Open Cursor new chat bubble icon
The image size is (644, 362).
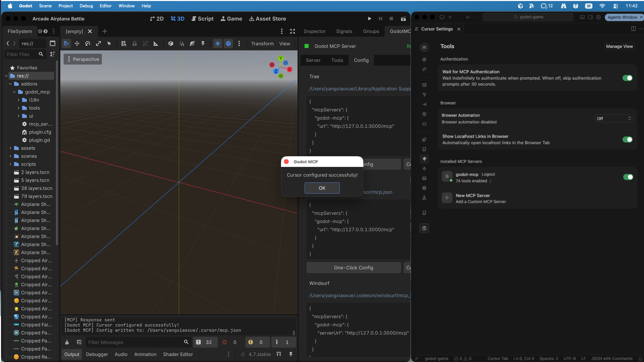tap(442, 17)
